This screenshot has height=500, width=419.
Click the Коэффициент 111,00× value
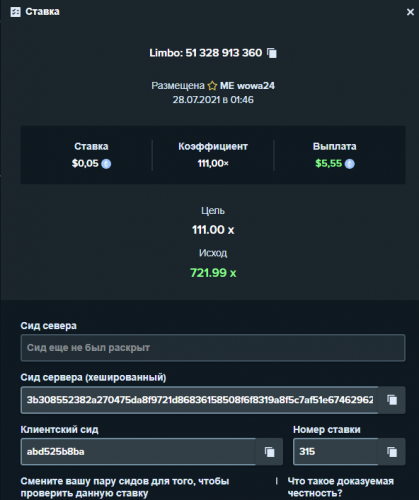pyautogui.click(x=213, y=163)
